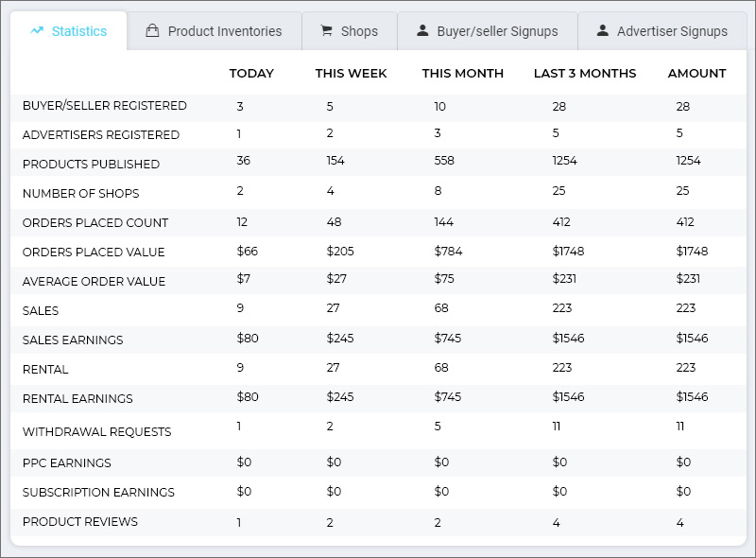Click the shopping bag icon for Product Inventories
The width and height of the screenshot is (756, 558).
[x=152, y=31]
